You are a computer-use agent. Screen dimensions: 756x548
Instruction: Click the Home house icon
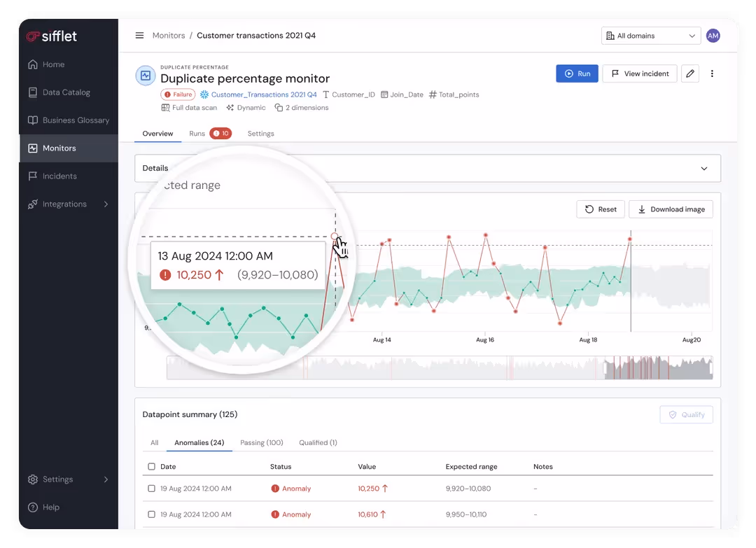click(33, 64)
